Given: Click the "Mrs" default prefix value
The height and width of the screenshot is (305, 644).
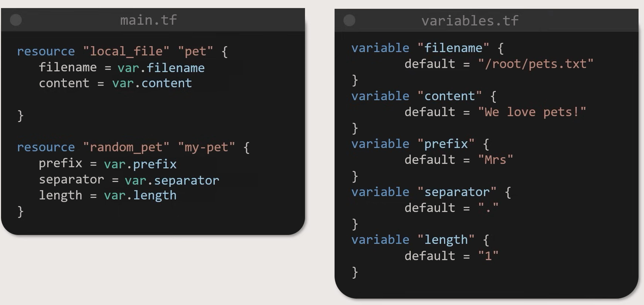Looking at the screenshot, I should 495,160.
